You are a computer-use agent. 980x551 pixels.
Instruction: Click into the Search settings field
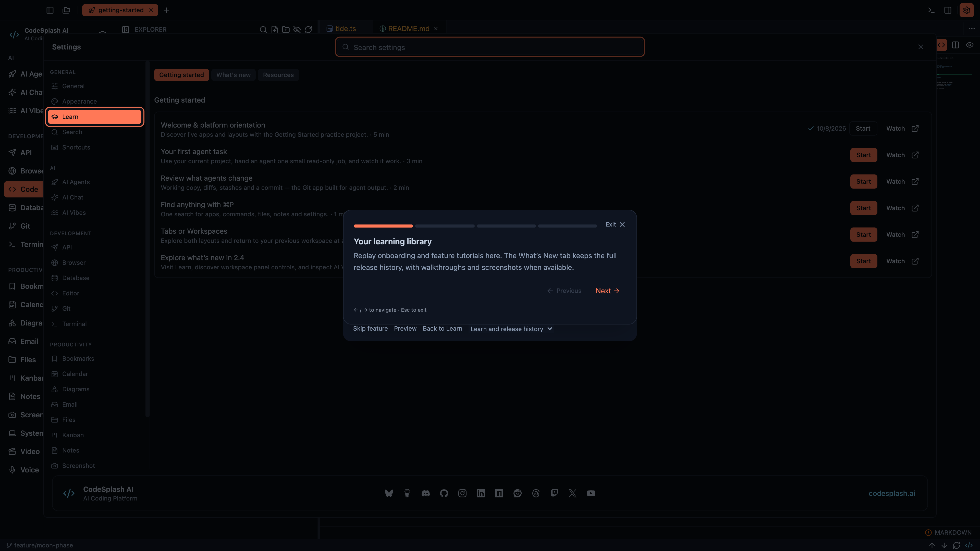[490, 47]
